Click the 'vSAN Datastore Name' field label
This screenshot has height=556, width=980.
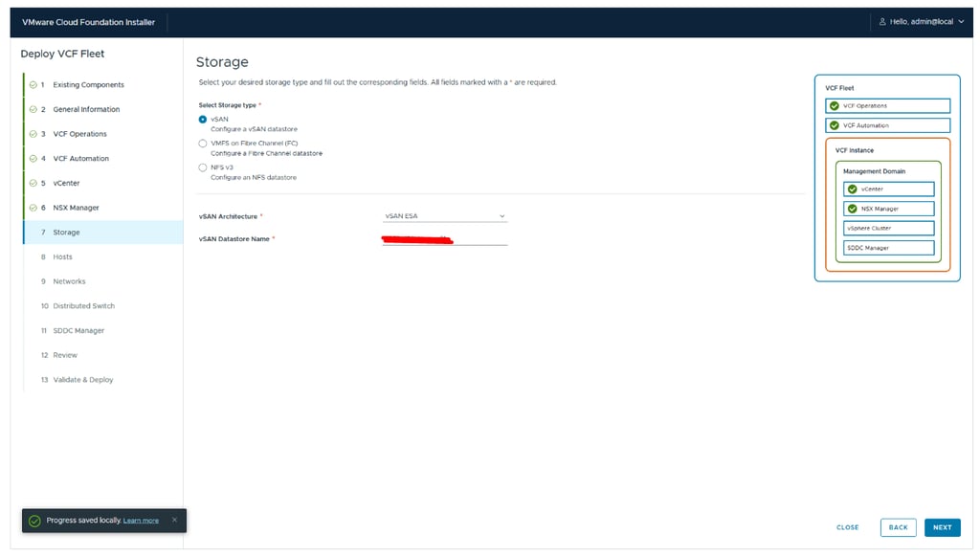[234, 239]
